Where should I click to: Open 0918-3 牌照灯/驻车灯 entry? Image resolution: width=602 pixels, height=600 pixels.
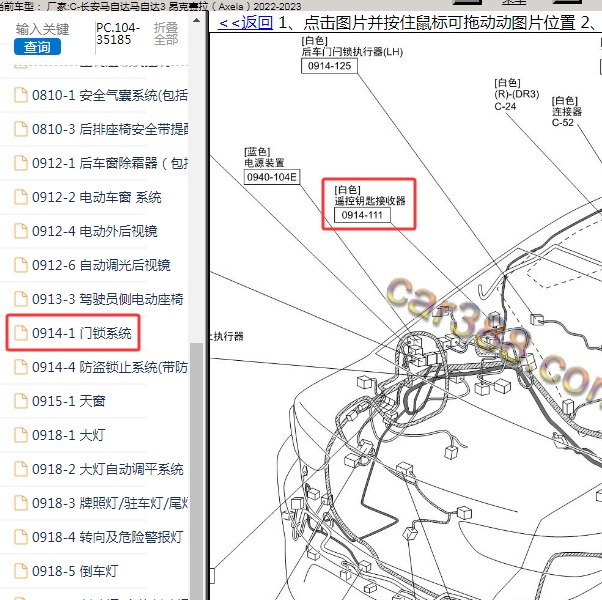pos(110,503)
